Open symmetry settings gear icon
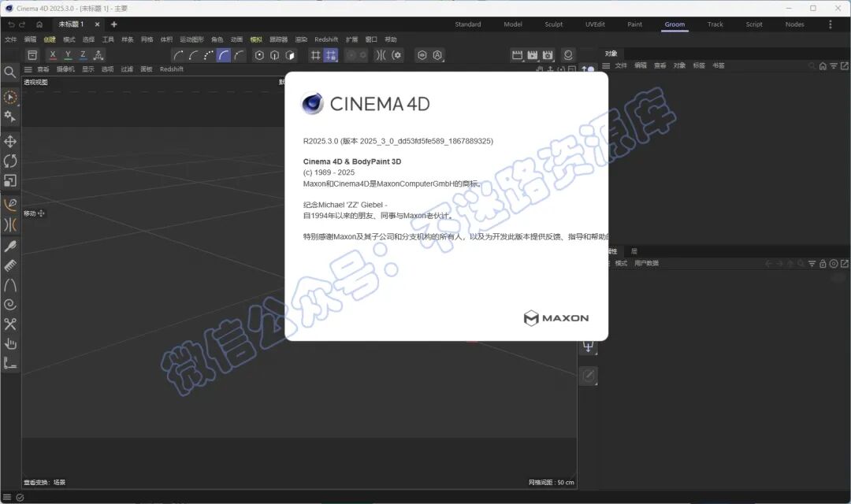This screenshot has height=504, width=851. pos(397,55)
